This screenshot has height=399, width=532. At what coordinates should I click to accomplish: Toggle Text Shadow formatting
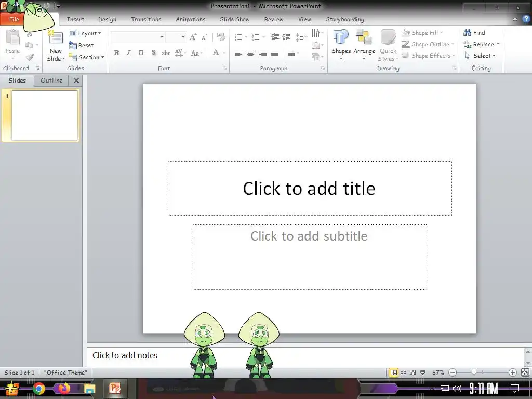(154, 52)
